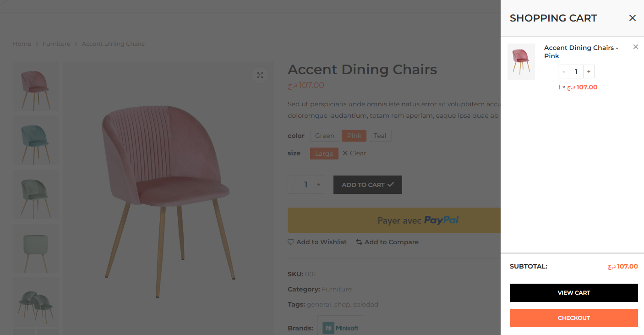Screen dimensions: 644x335
Task: Go to Home breadcrumb link
Action: coord(22,44)
